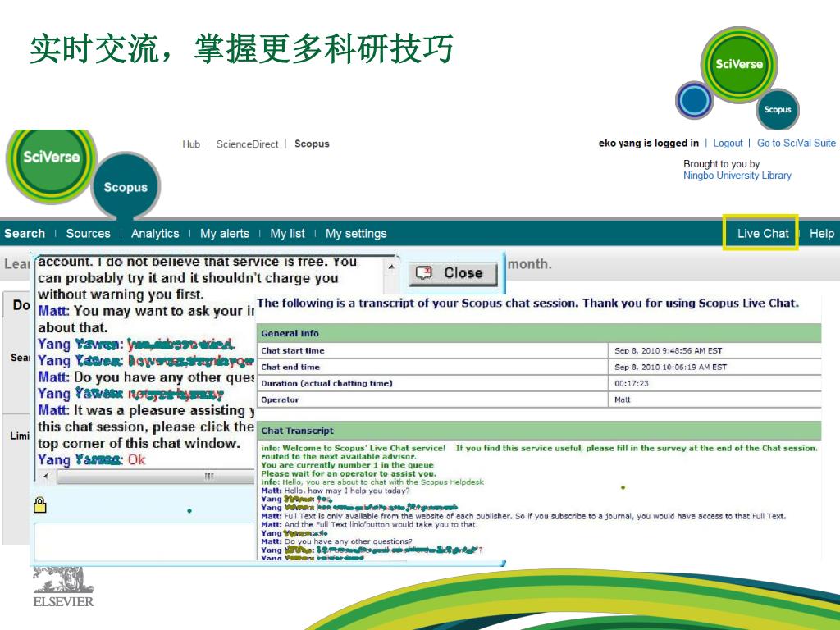Click the Elsevier logo at the bottom
This screenshot has height=630, width=840.
pos(63,587)
